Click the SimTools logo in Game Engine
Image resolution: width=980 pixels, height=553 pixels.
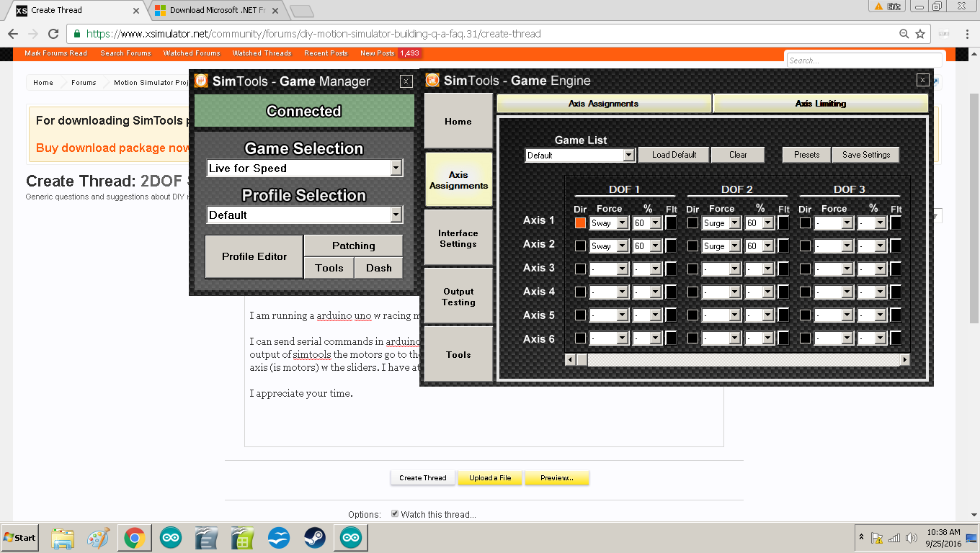pyautogui.click(x=432, y=80)
